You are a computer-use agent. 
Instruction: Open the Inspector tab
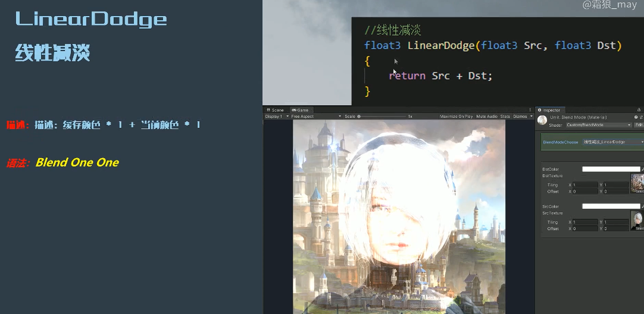pyautogui.click(x=549, y=110)
